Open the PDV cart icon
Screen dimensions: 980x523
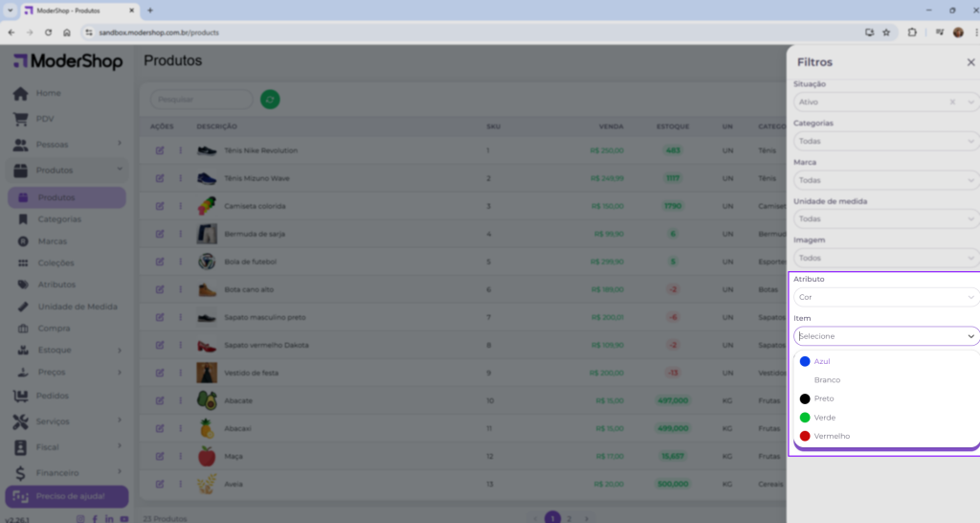pyautogui.click(x=20, y=119)
